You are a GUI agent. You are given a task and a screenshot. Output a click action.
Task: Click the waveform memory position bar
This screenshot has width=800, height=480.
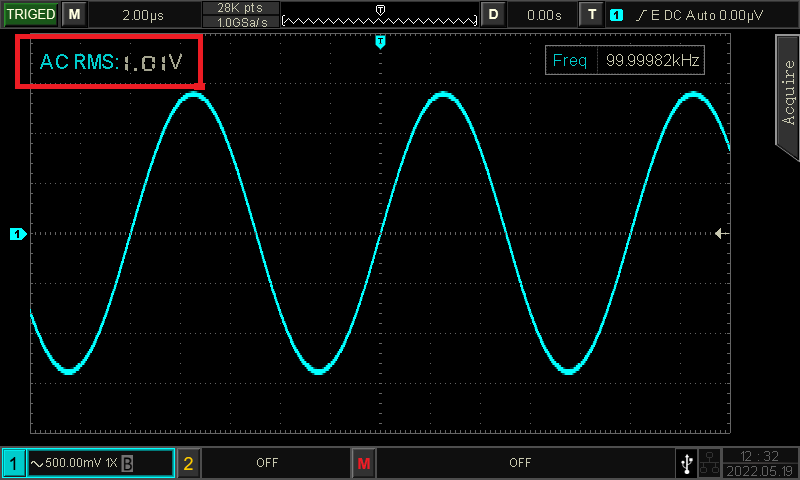point(378,17)
